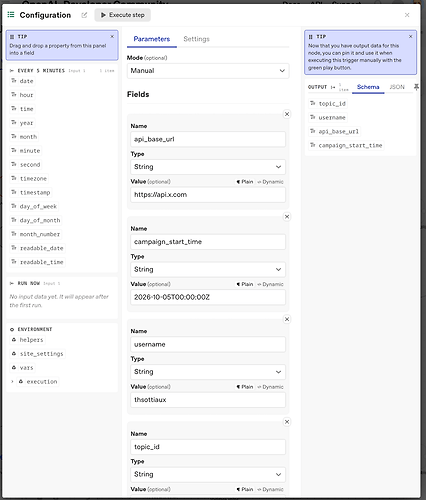426x500 pixels.
Task: Select username in output schema
Action: pyautogui.click(x=328, y=118)
